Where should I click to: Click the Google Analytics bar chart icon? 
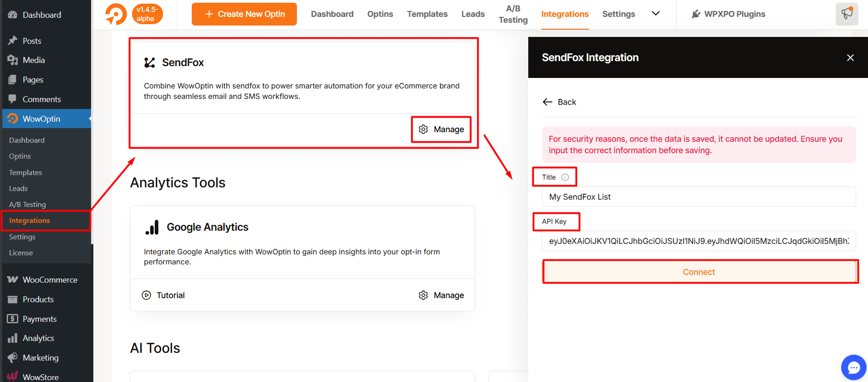click(152, 227)
